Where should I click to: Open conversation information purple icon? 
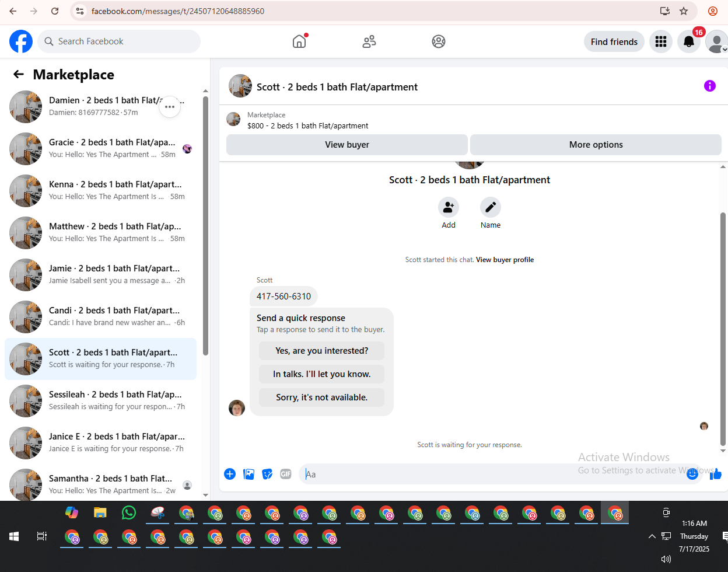pyautogui.click(x=709, y=86)
